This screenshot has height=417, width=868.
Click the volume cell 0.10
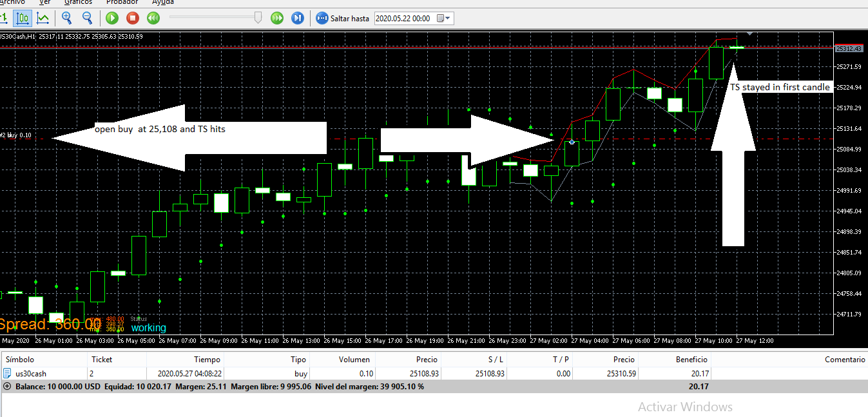365,374
